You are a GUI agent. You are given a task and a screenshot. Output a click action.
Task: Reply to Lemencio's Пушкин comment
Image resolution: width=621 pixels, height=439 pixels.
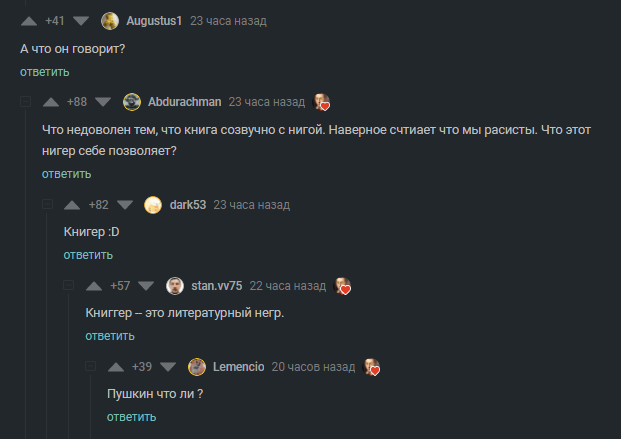coord(131,417)
